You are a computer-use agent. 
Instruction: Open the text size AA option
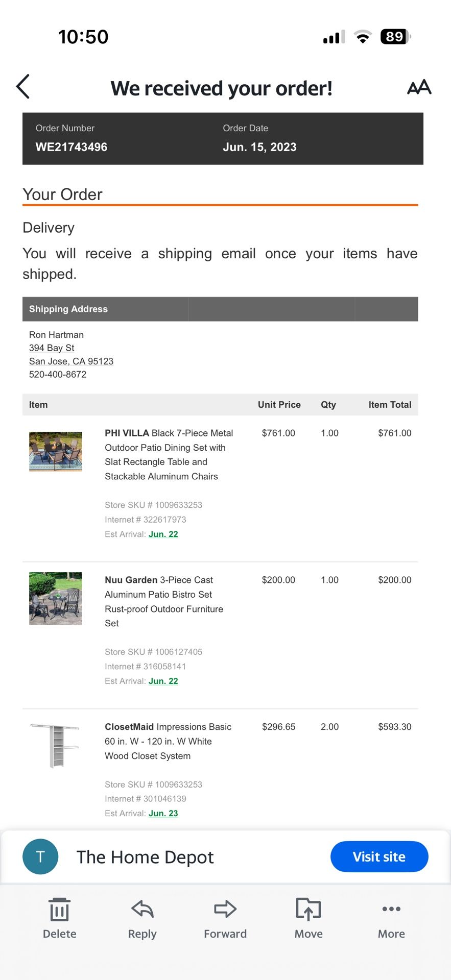coord(419,87)
